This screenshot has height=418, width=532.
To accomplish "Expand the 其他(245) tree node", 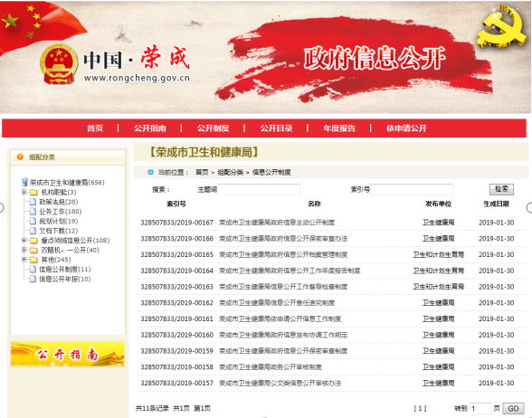I will [24, 260].
